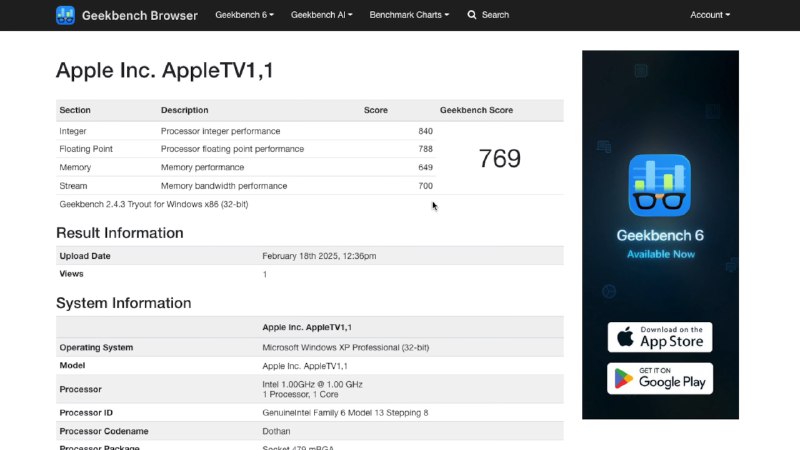Viewport: 800px width, 450px height.
Task: Expand the Geekbench AI dropdown menu
Action: pyautogui.click(x=321, y=15)
